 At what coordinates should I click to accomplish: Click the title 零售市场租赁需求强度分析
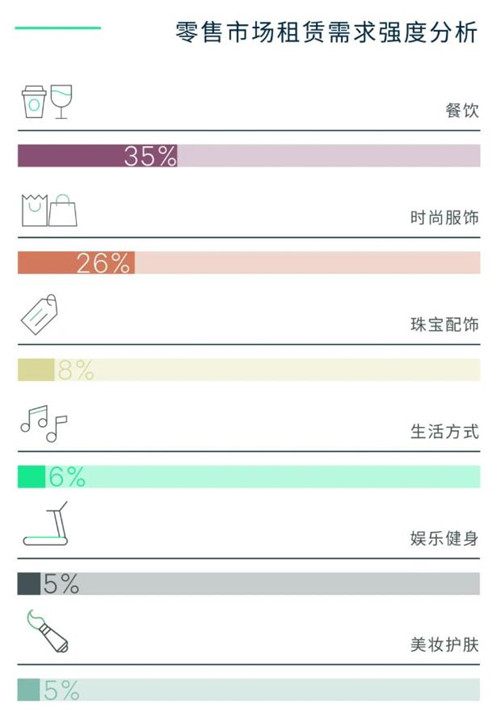(327, 32)
